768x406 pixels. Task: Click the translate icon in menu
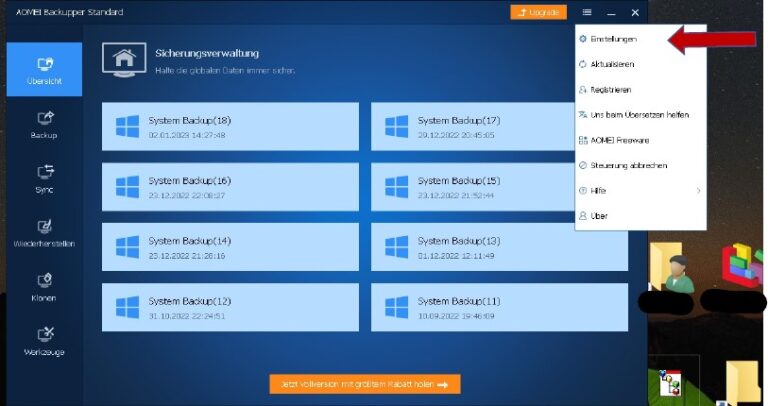(583, 115)
